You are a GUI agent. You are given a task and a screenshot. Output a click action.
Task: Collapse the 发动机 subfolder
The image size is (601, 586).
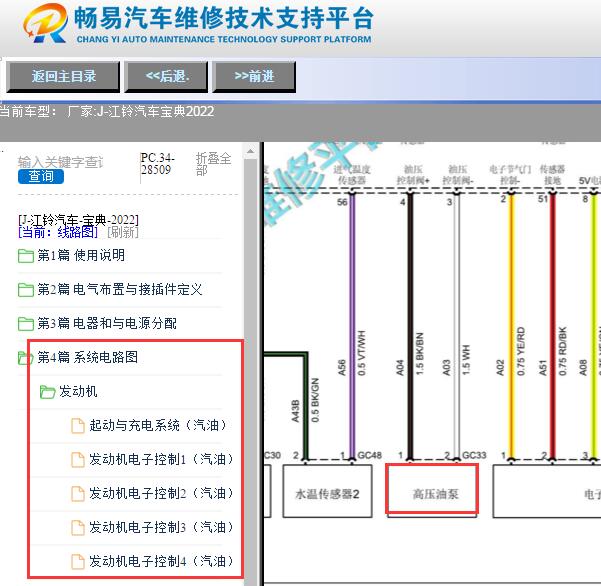coord(78,391)
